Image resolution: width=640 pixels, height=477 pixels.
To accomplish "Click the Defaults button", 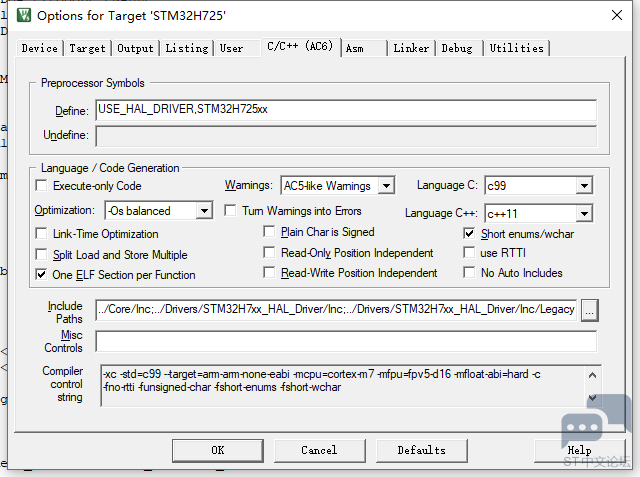I will coord(422,450).
